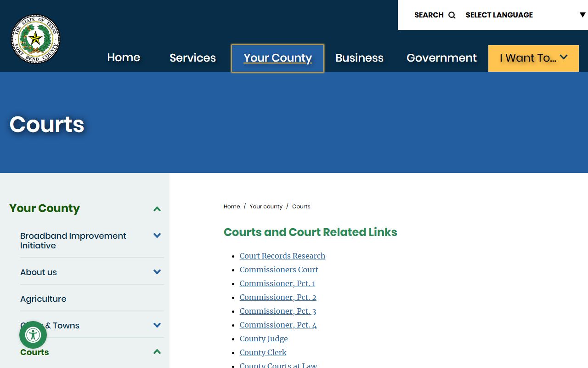Open the Commissioners Court link

[279, 270]
